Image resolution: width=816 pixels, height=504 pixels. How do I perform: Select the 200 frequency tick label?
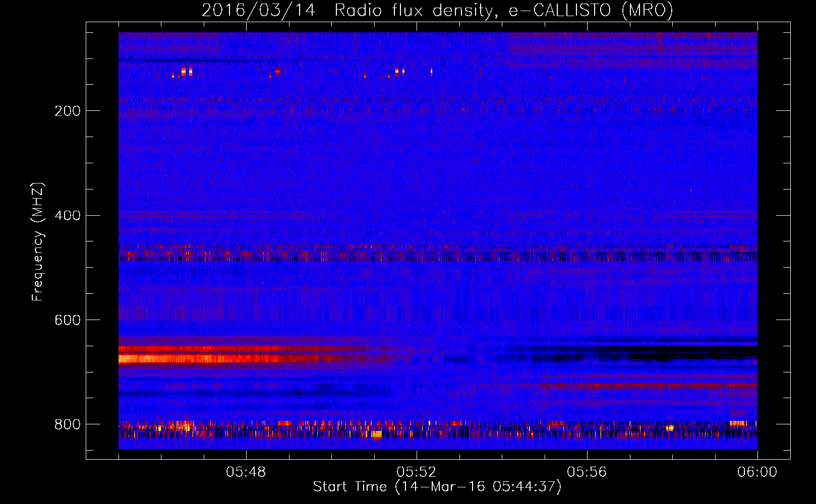click(x=68, y=111)
